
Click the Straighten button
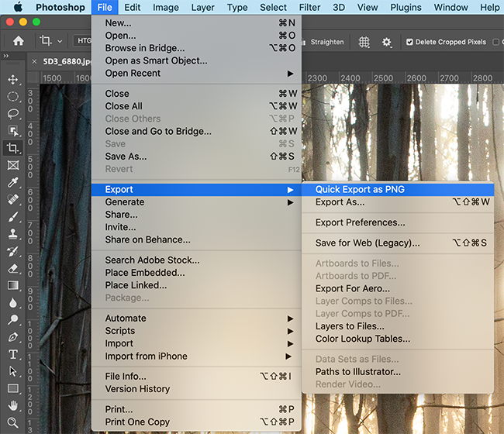tap(326, 42)
